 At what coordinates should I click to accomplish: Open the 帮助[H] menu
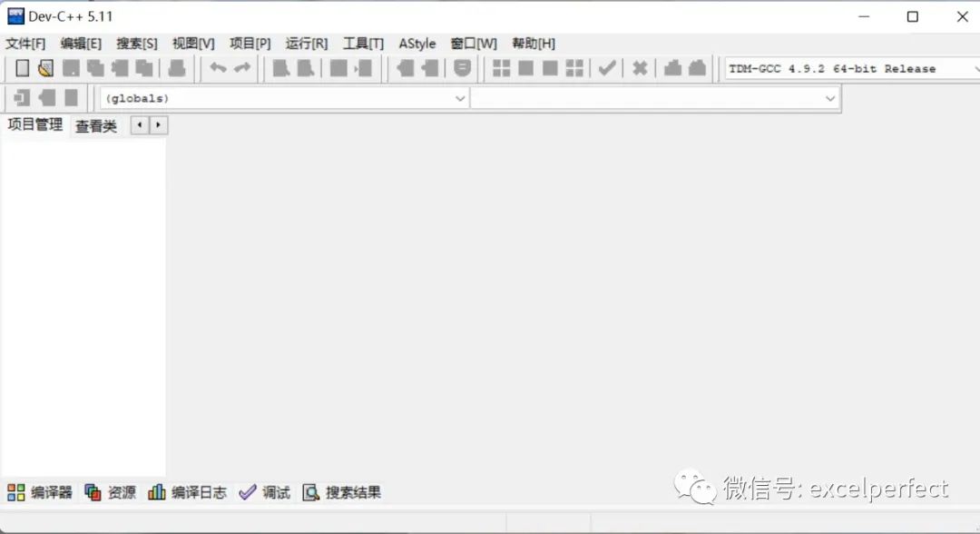click(x=534, y=44)
